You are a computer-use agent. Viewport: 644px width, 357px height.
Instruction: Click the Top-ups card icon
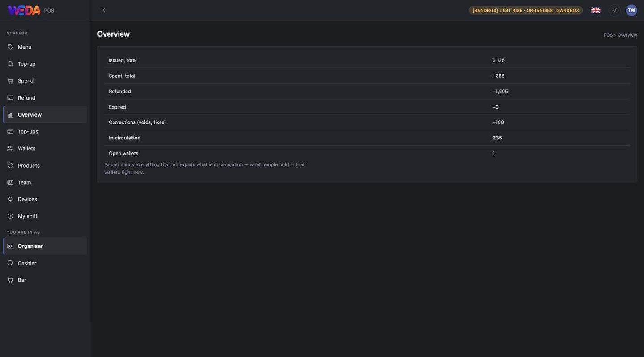(10, 131)
